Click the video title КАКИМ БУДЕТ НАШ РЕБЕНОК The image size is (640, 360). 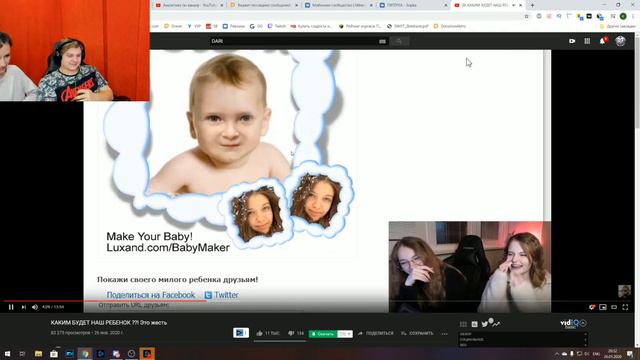109,322
